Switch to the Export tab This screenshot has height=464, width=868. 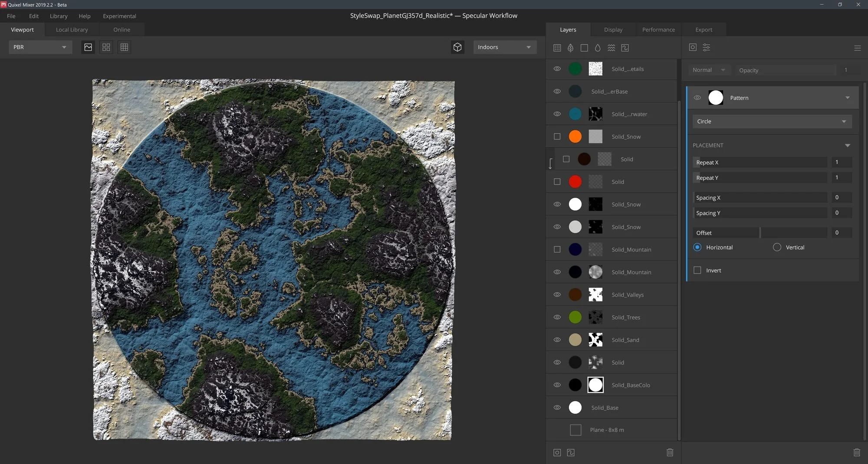pos(704,29)
